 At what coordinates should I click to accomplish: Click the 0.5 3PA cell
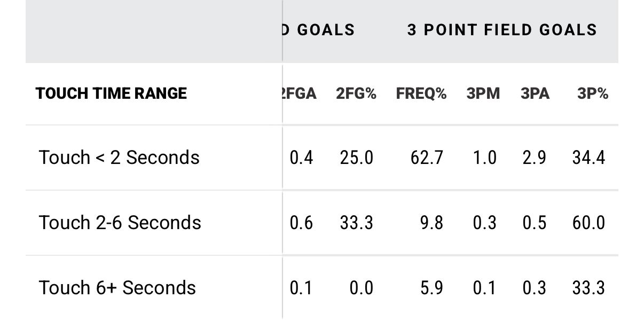pyautogui.click(x=535, y=223)
